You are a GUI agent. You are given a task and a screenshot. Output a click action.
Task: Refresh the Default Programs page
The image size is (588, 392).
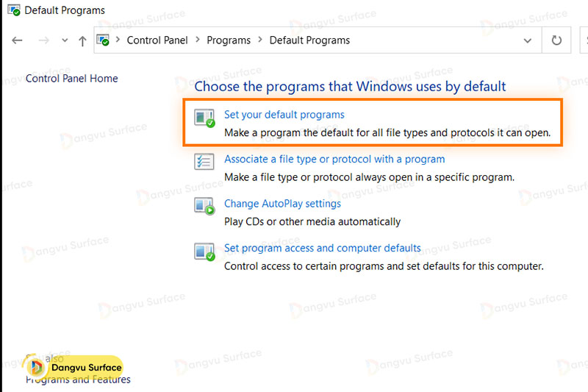[x=556, y=40]
